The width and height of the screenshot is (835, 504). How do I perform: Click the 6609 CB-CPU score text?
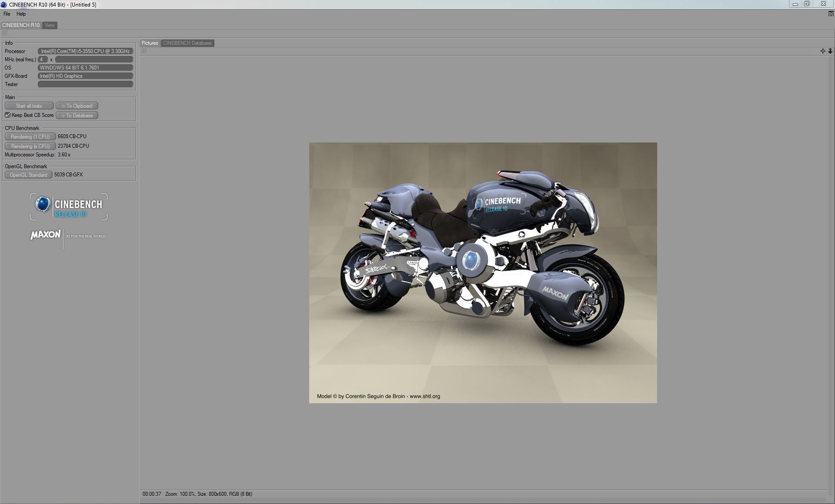pyautogui.click(x=72, y=136)
